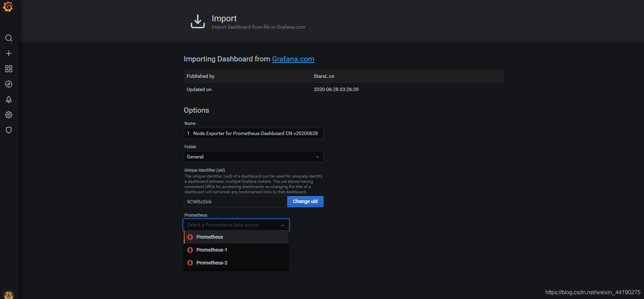Image resolution: width=644 pixels, height=299 pixels.
Task: Open the search icon in the sidebar
Action: click(9, 38)
